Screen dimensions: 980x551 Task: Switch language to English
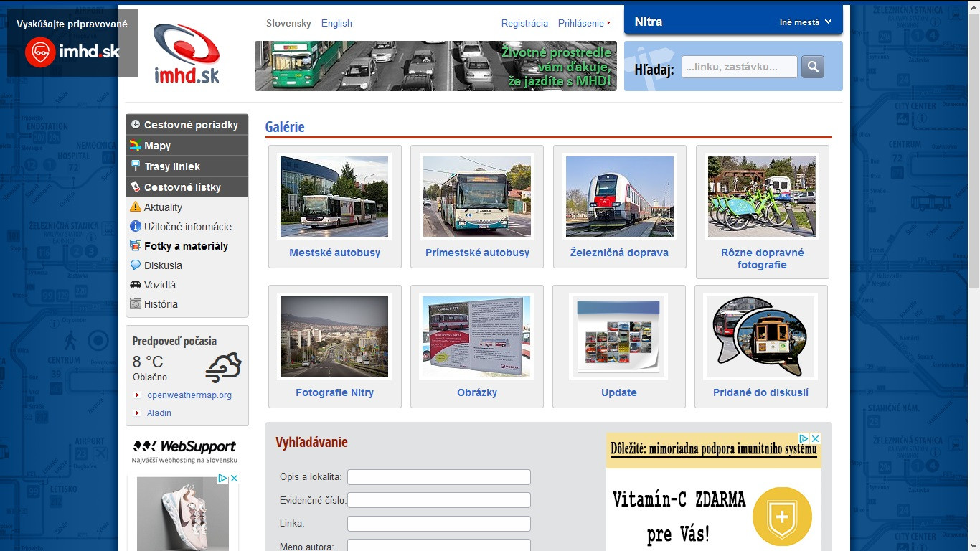(x=336, y=23)
